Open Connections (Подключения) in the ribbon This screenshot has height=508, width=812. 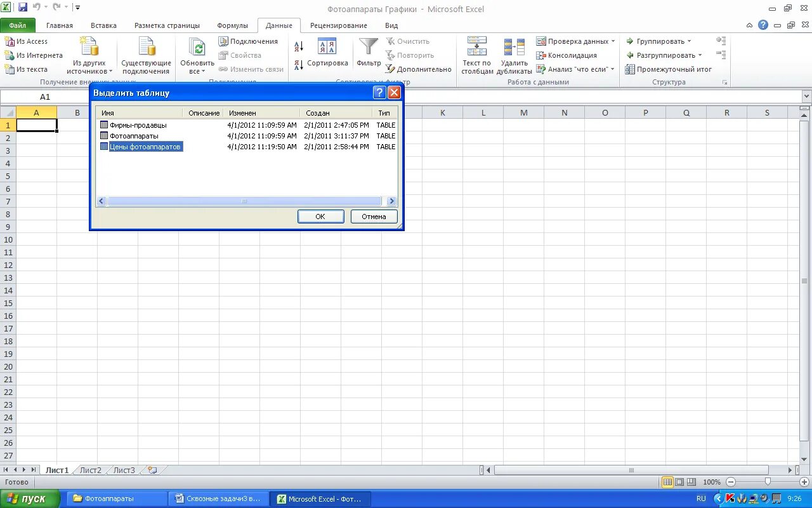[x=248, y=41]
